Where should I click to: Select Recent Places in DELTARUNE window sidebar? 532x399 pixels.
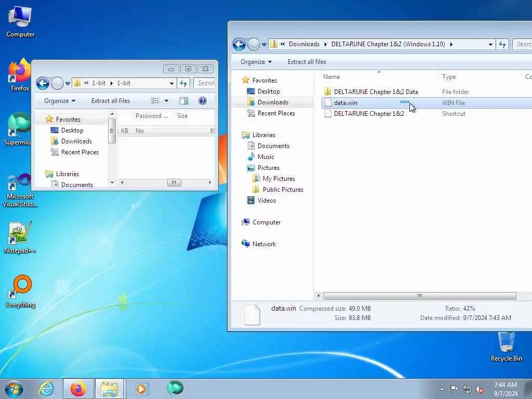(x=276, y=113)
